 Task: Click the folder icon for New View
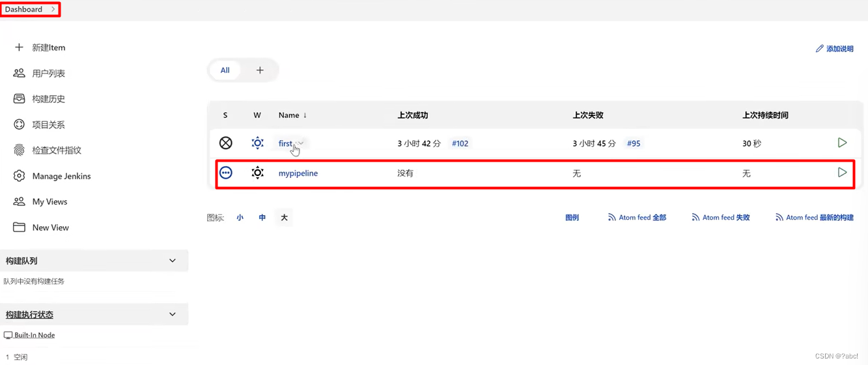(x=19, y=227)
